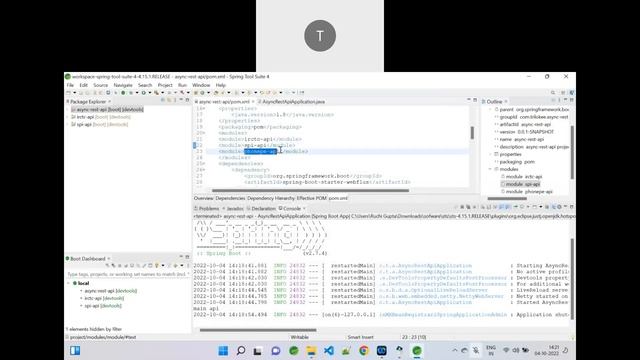This screenshot has width=640, height=360.
Task: Expand the properties node in Outline
Action: coord(491,154)
